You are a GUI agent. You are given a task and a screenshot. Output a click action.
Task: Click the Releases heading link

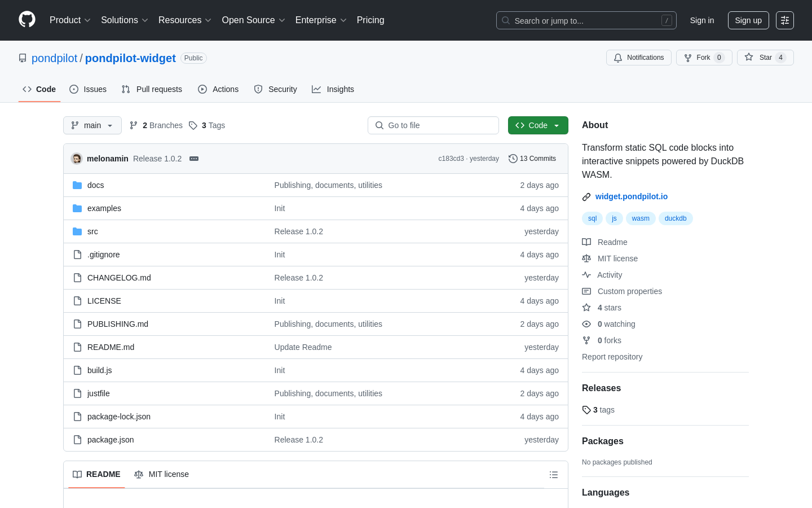[601, 388]
